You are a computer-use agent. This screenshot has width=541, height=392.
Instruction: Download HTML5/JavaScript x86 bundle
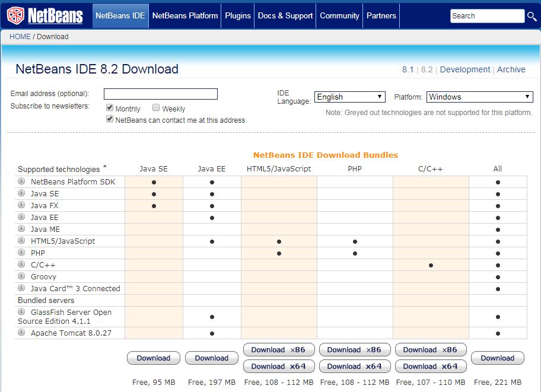(x=279, y=350)
